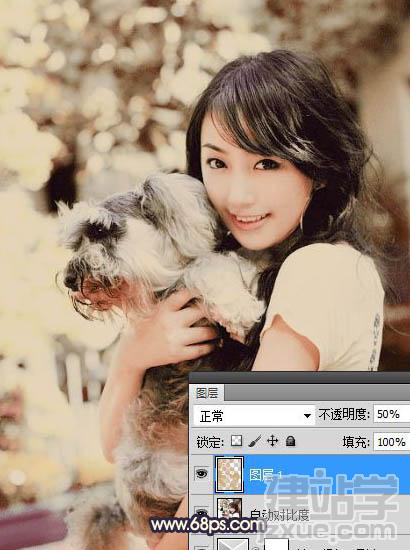Hide the 自动对比度 layer via eye icon
This screenshot has width=410, height=550.
tap(201, 511)
